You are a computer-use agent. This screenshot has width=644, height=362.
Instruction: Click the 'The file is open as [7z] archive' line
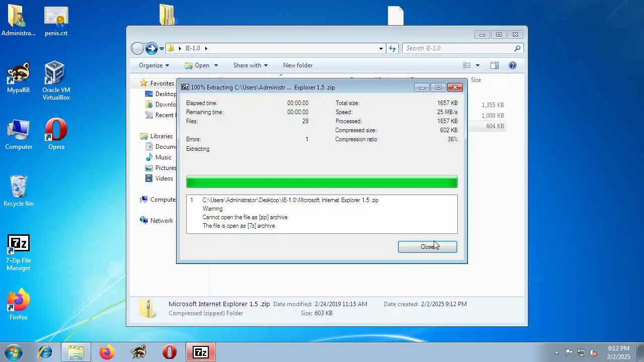coord(238,226)
